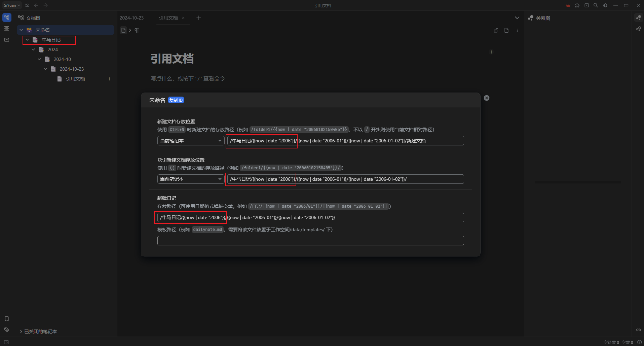Open the tags dock panel
Viewport: 644px width, 346px height.
click(7, 330)
